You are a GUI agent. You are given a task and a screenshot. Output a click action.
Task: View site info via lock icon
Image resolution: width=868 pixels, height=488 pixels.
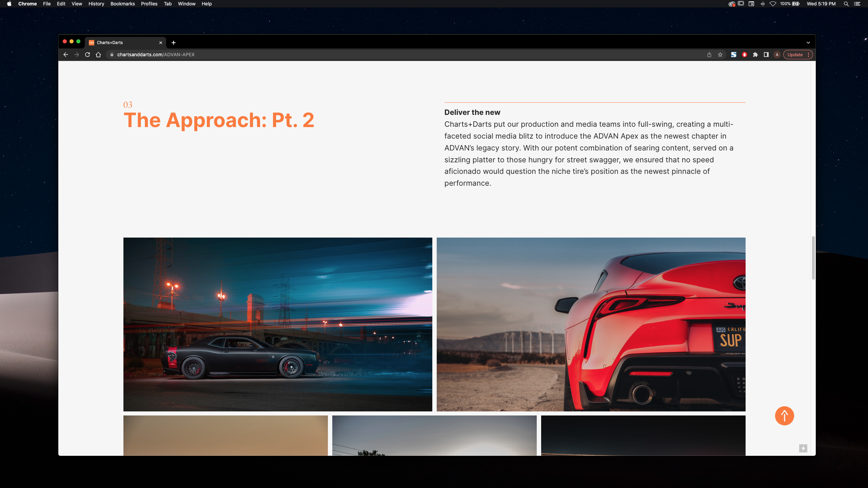click(x=112, y=55)
